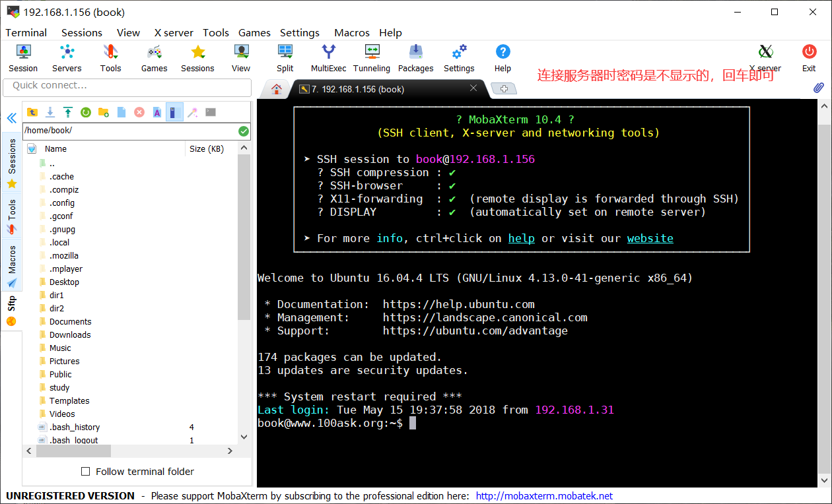Confirm path with green check icon
This screenshot has width=832, height=504.
point(244,131)
